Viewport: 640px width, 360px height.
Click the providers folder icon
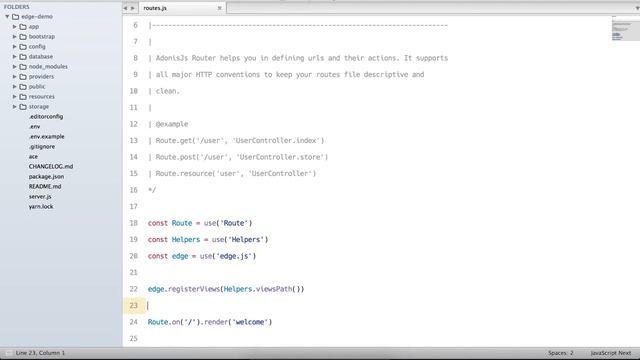(x=23, y=76)
